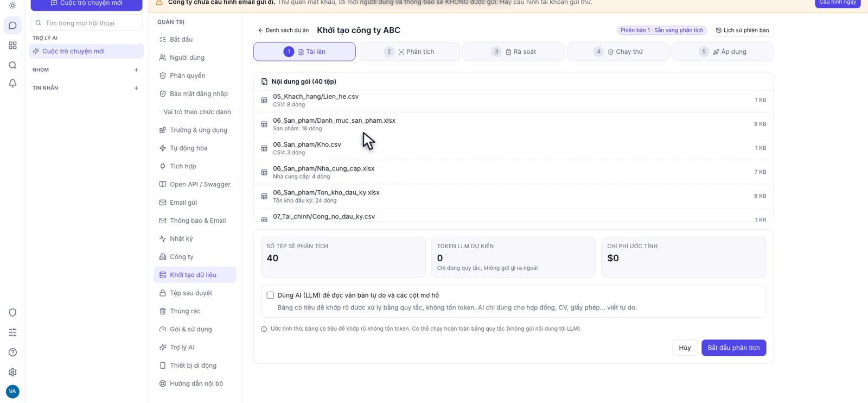The height and width of the screenshot is (403, 868).
Task: Add a new message with TIN NHẮN plus icon
Action: click(136, 88)
